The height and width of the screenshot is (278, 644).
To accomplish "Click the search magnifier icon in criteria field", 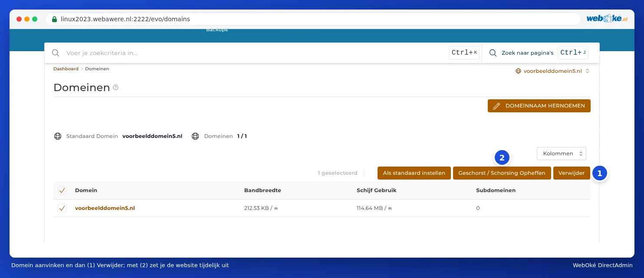I will click(56, 53).
